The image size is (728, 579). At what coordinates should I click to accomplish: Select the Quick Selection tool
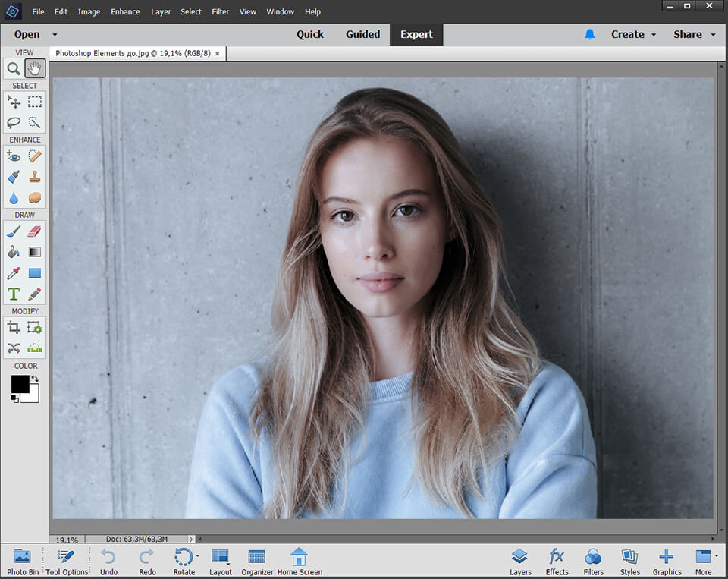coord(35,122)
